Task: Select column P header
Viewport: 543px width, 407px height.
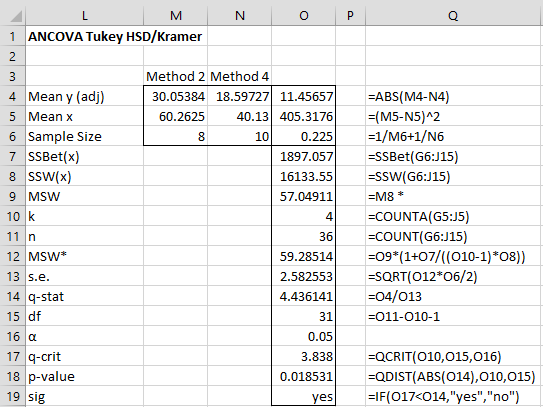Action: 350,16
